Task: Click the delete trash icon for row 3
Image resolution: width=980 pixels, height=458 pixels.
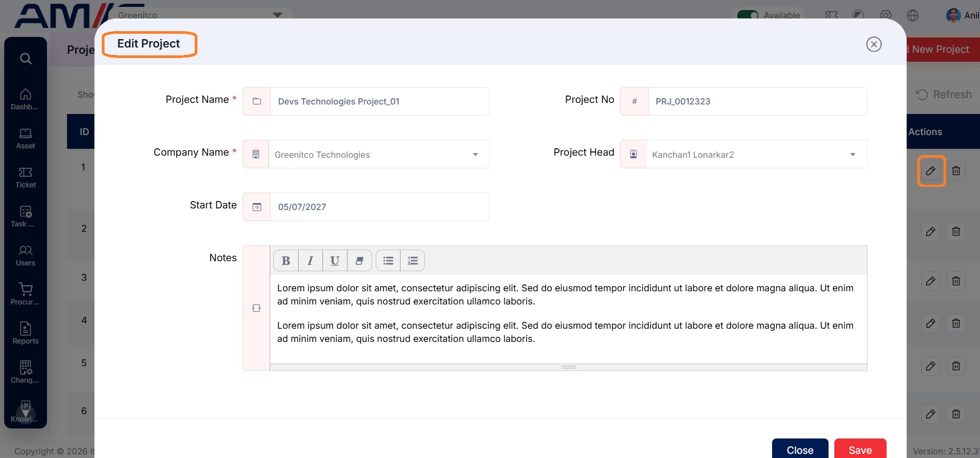Action: tap(956, 281)
